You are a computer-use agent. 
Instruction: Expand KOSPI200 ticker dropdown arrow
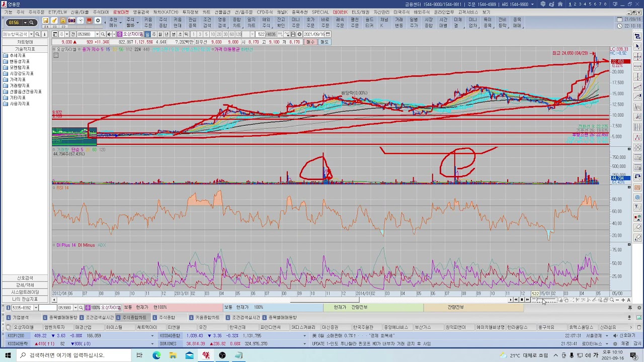click(x=152, y=336)
